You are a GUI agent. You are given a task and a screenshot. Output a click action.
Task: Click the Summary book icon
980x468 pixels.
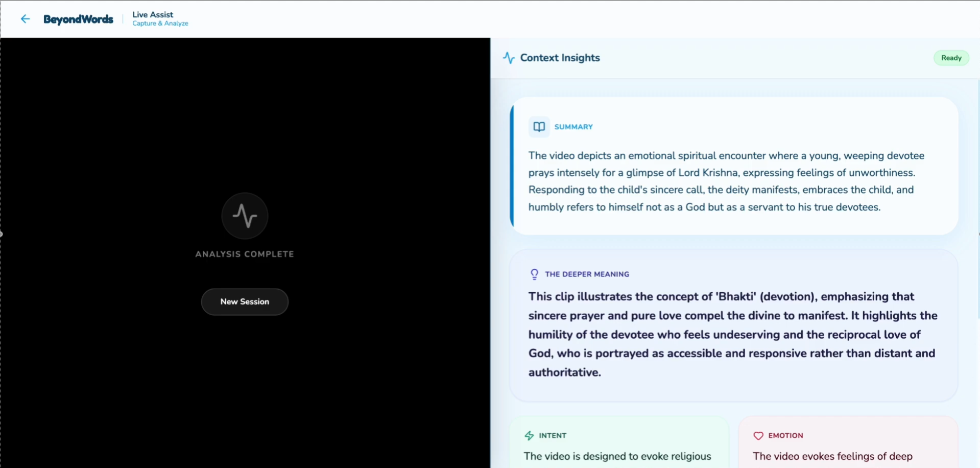point(539,127)
